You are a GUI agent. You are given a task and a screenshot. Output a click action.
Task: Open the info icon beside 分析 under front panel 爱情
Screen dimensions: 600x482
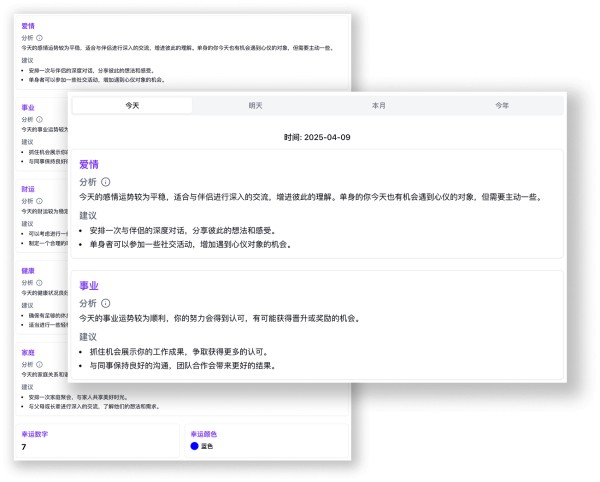(106, 182)
